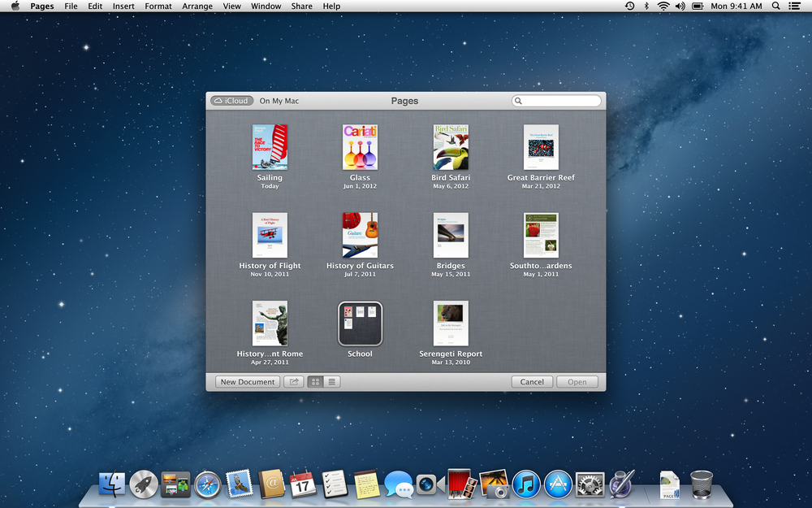The image size is (812, 508).
Task: Open the Arrange menu
Action: coord(197,7)
